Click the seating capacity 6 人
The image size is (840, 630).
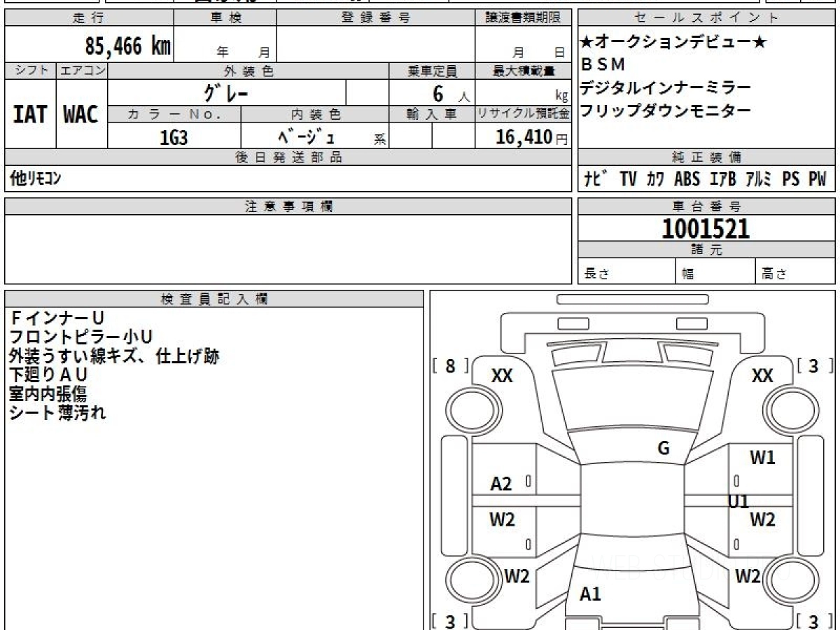tap(452, 93)
